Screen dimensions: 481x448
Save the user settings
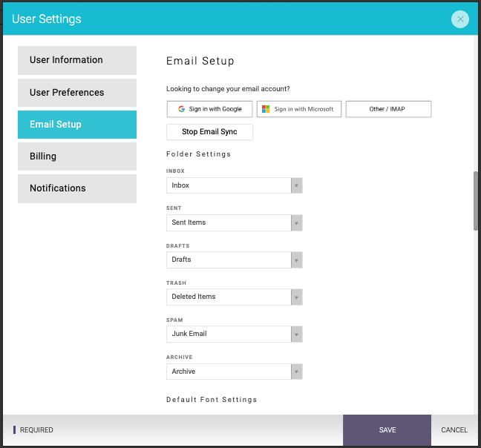[x=387, y=430]
